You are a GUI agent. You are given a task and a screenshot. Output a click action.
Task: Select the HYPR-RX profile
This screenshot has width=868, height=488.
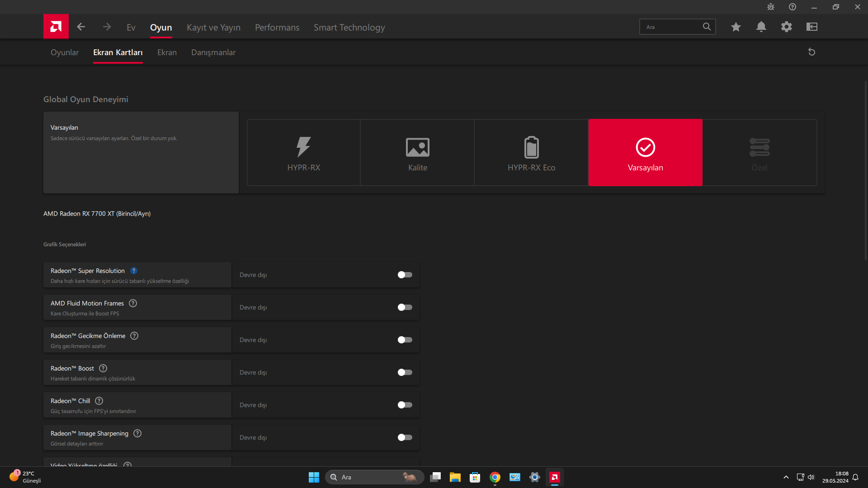(304, 152)
